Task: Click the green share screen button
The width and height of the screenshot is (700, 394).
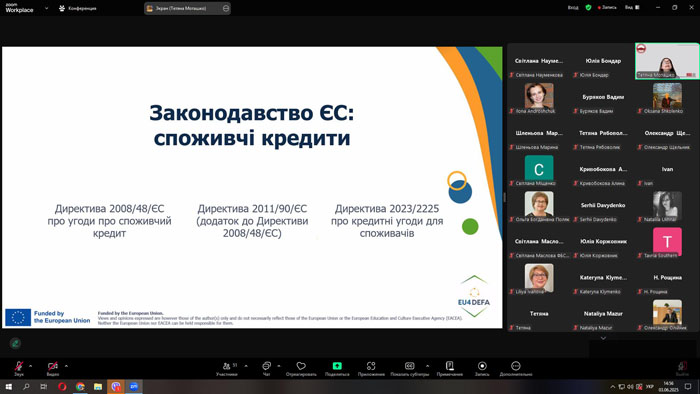Action: point(337,369)
